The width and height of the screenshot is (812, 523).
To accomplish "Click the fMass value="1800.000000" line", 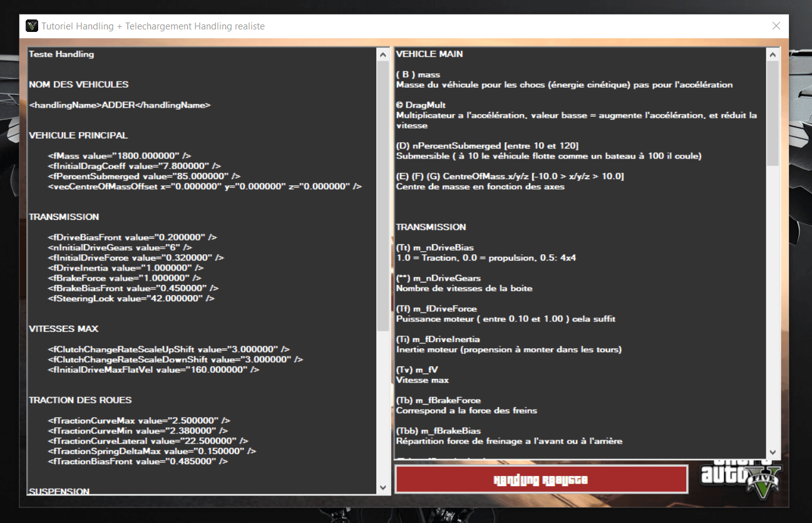I will tap(119, 155).
